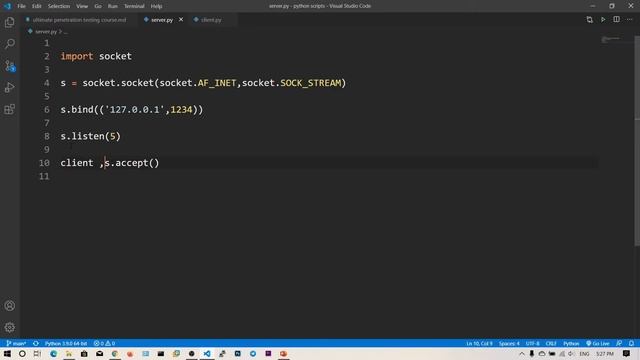The image size is (640, 360).
Task: Click the vertical editor scrollbar
Action: 637,141
